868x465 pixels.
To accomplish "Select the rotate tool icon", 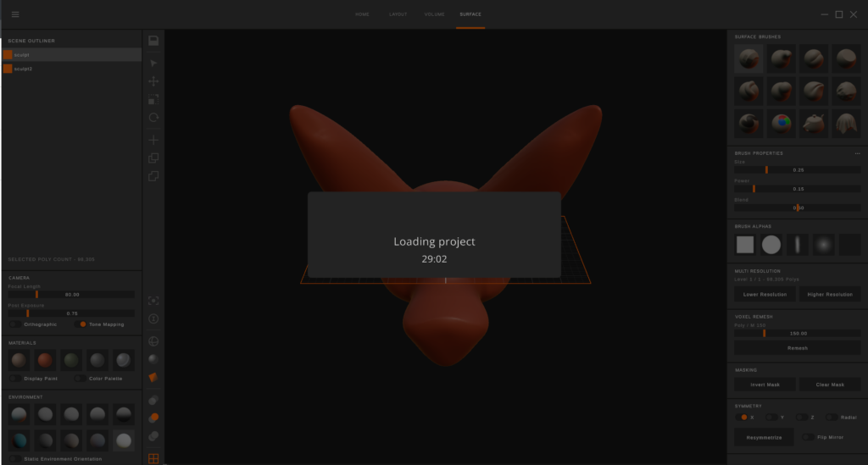I will coord(153,118).
